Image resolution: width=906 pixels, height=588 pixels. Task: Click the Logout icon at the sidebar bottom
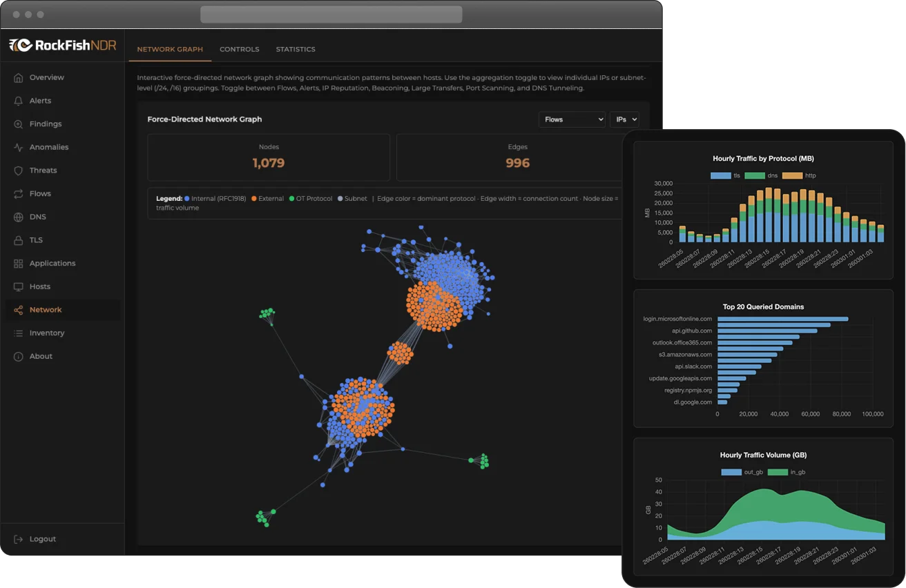[19, 538]
